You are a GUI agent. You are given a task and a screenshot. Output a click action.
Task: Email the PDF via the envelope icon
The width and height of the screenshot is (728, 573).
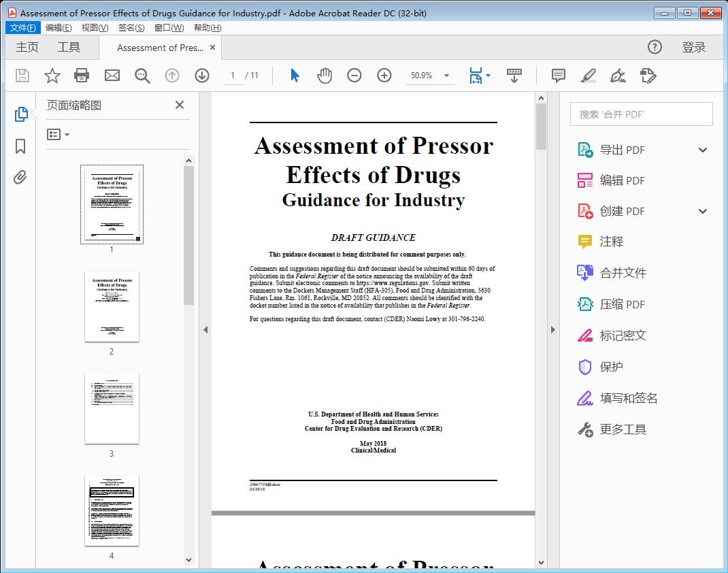112,76
